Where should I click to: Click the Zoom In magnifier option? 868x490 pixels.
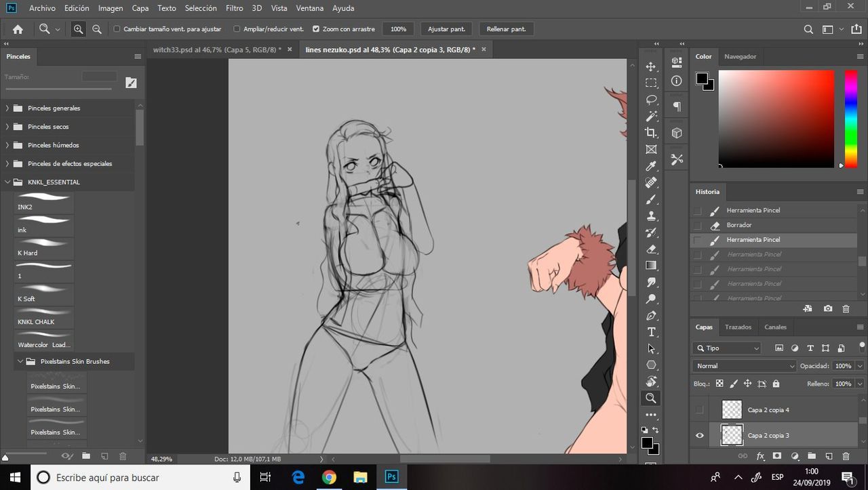(79, 29)
